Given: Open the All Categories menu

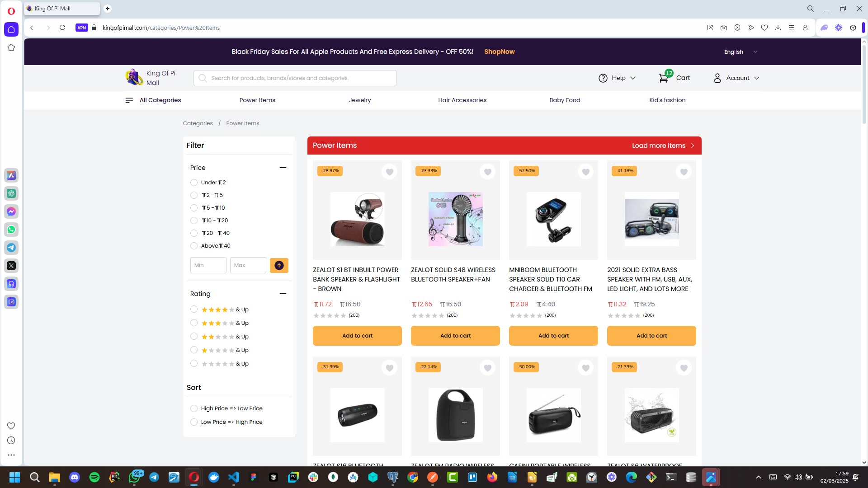Looking at the screenshot, I should (153, 100).
